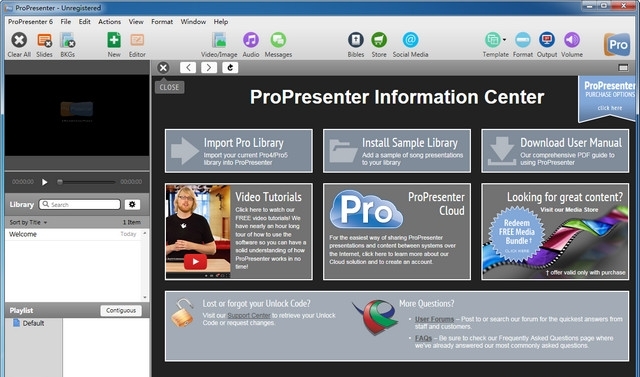The width and height of the screenshot is (640, 377).
Task: Open the Bibles icon
Action: (356, 40)
